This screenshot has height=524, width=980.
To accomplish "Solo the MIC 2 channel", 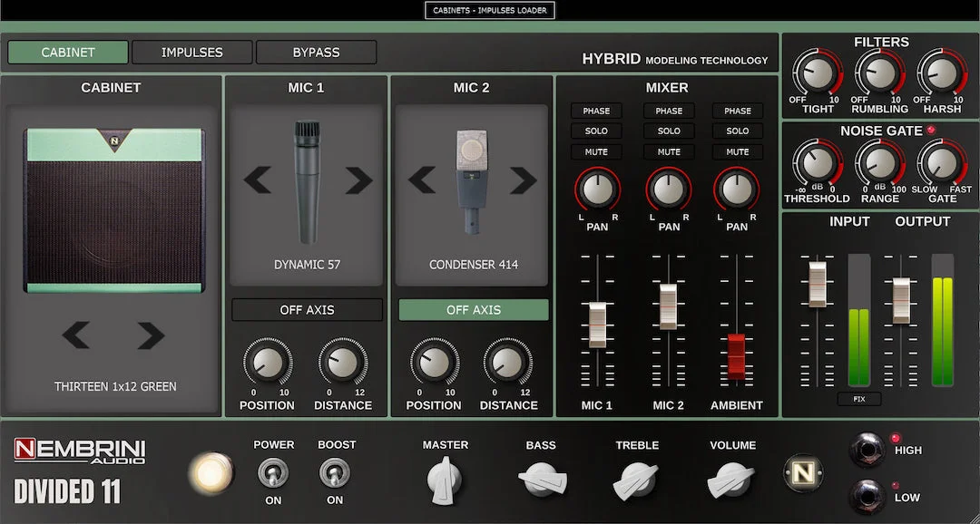I will [669, 131].
